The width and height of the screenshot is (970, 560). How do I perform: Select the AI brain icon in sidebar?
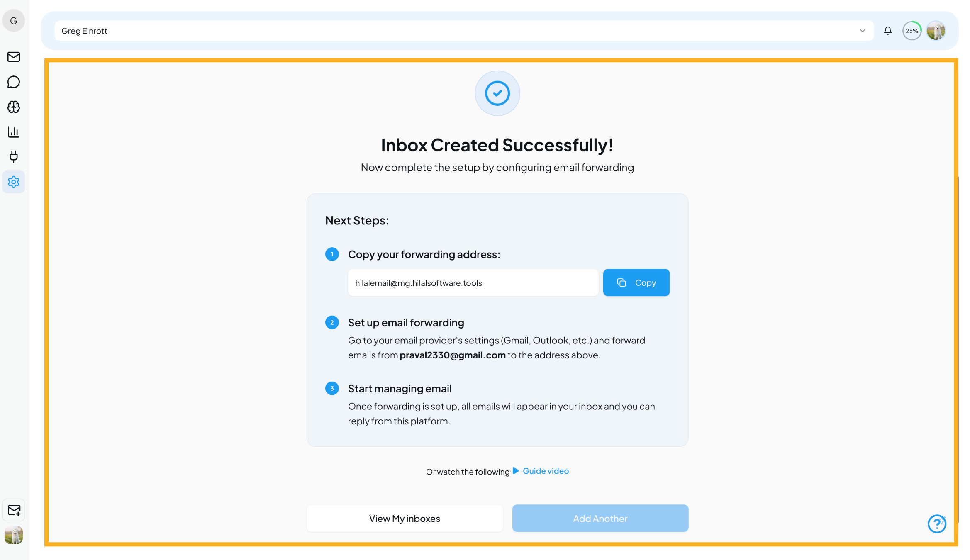tap(14, 107)
